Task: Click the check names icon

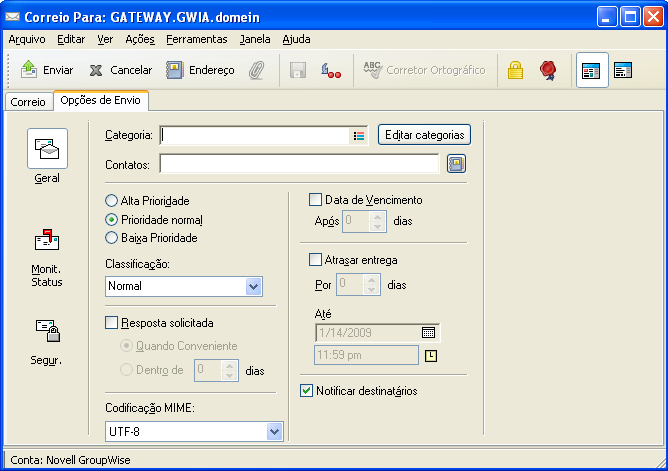Action: [331, 70]
